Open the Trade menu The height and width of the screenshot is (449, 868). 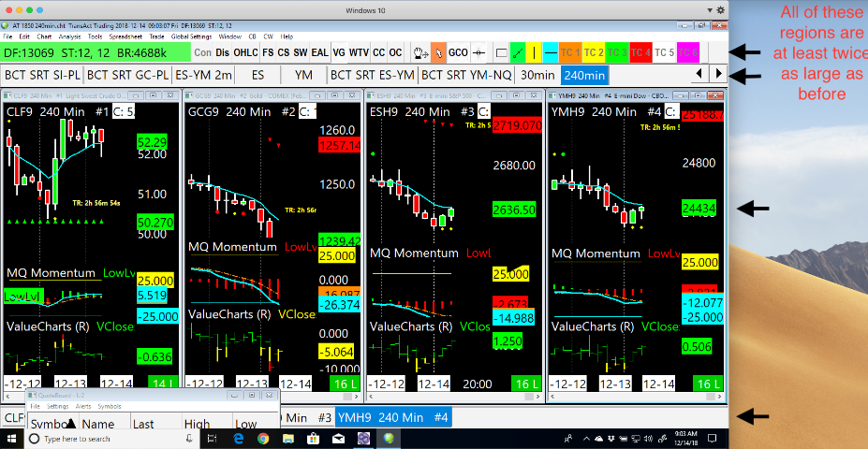click(156, 36)
